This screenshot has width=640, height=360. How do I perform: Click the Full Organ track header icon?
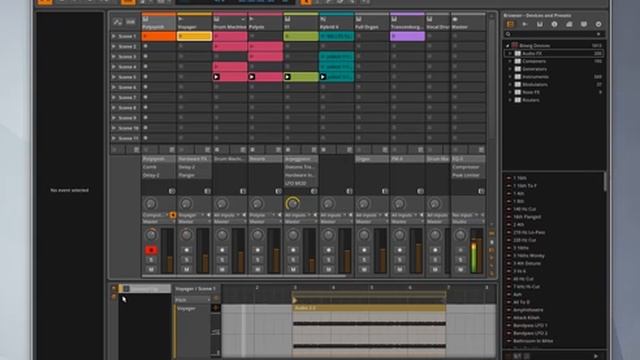(x=358, y=19)
